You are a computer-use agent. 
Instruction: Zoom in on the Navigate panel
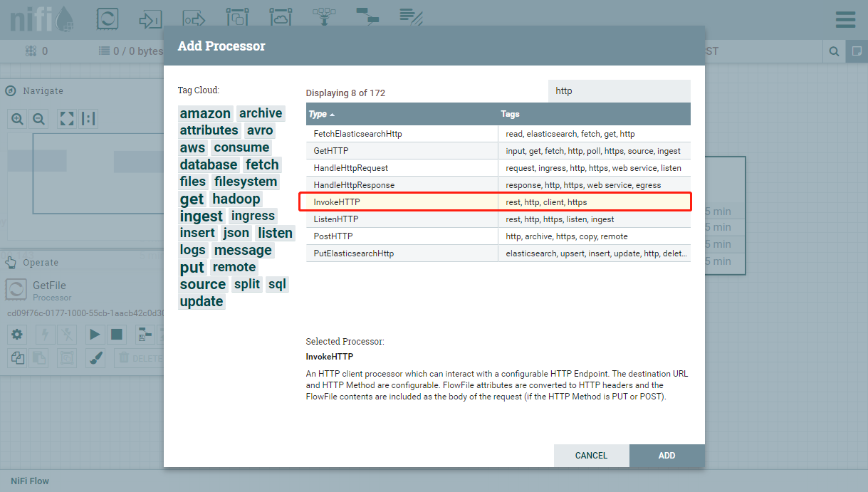17,119
